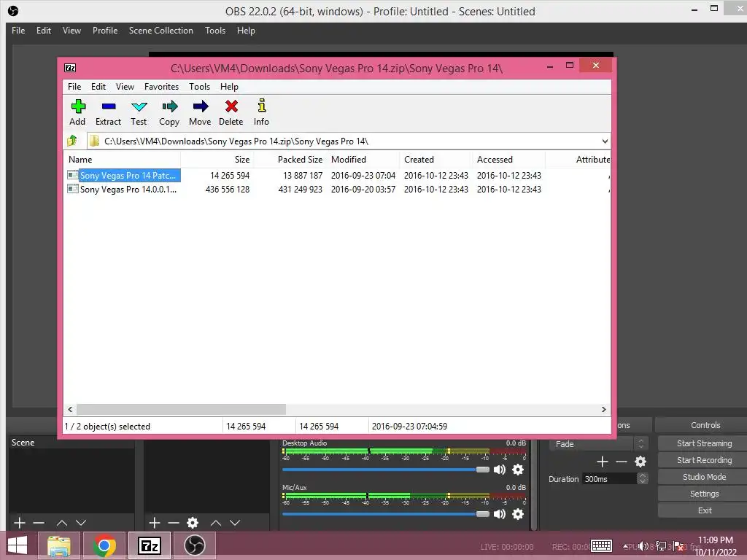Screen dimensions: 747x560
Task: Click Mic/Aux volume slider
Action: (386, 514)
